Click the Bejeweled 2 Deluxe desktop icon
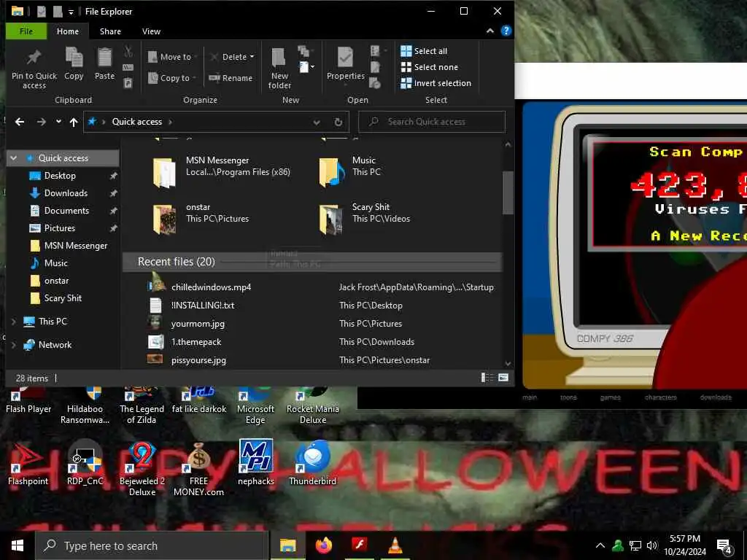747x560 pixels. [x=142, y=469]
